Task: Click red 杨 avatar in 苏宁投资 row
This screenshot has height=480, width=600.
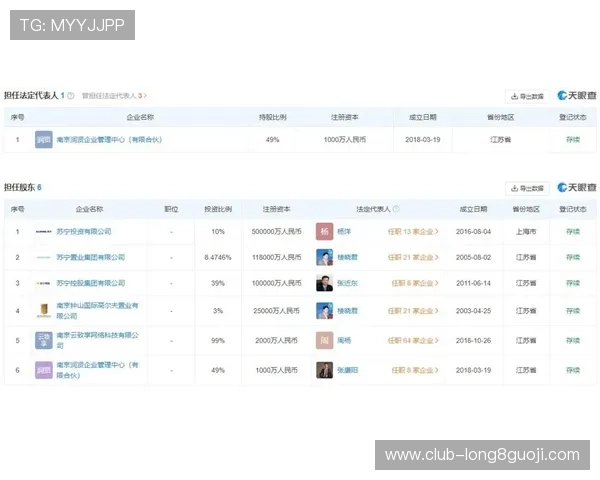Action: pos(324,232)
